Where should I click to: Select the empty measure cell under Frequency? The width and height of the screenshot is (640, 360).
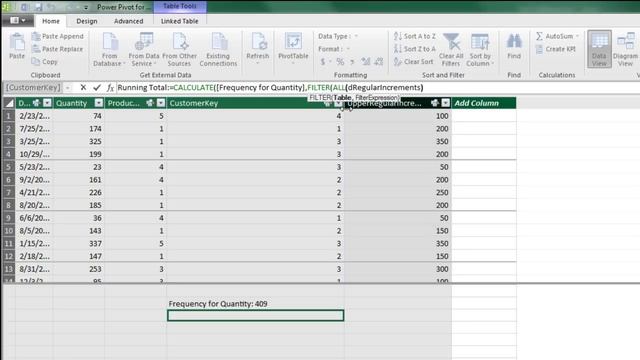pyautogui.click(x=256, y=315)
